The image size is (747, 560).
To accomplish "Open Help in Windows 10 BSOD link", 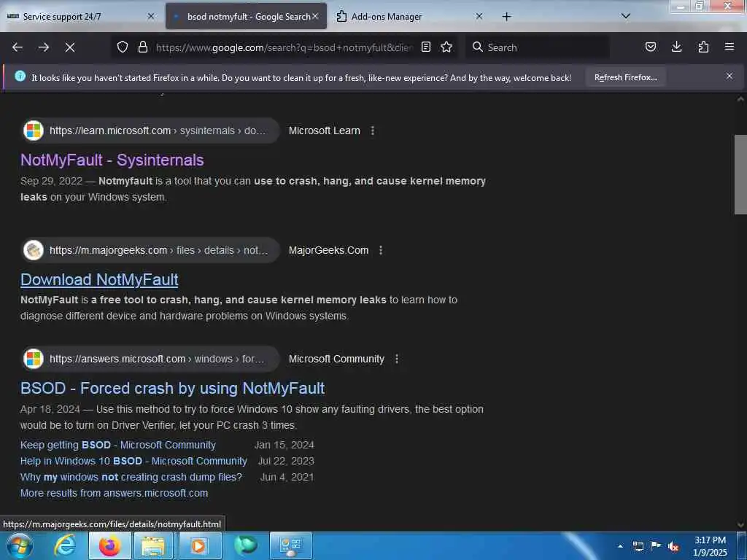I will [133, 461].
